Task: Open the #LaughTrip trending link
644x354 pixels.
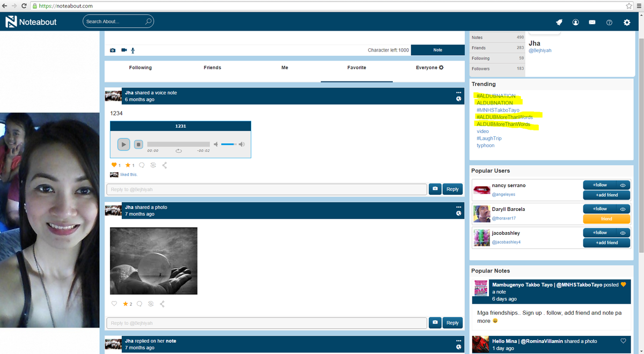Action: (x=489, y=138)
